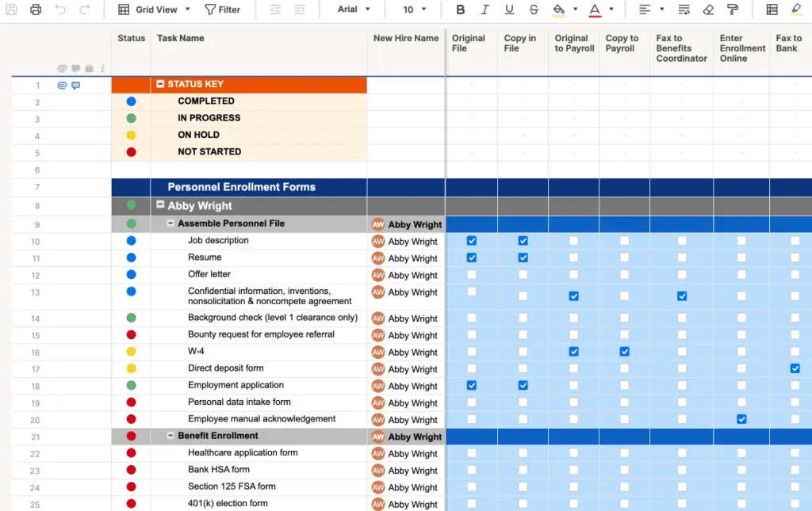Image resolution: width=812 pixels, height=511 pixels.
Task: Click the Undo arrow
Action: coord(60,10)
